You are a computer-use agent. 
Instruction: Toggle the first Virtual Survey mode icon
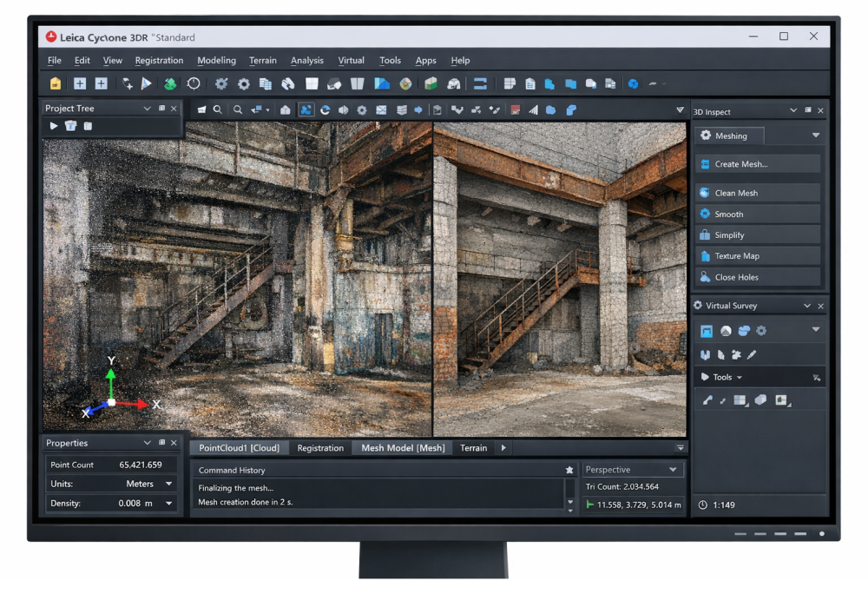(707, 331)
